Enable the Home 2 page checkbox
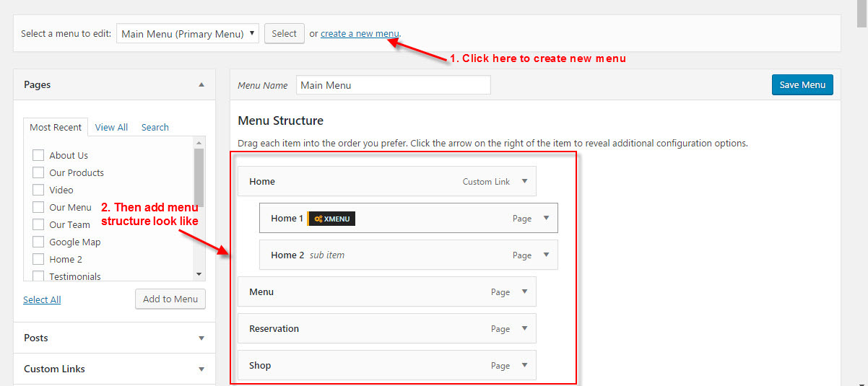The width and height of the screenshot is (868, 386). (x=38, y=259)
